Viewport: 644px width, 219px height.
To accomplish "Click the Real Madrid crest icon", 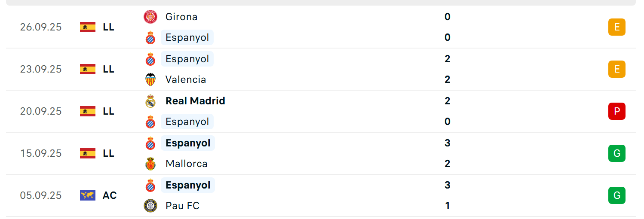I will 150,101.
